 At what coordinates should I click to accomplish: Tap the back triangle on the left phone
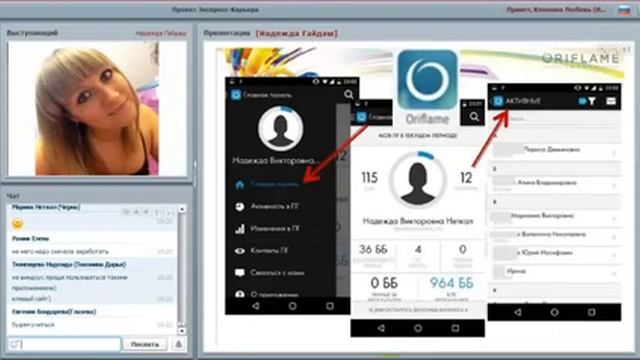(256, 306)
